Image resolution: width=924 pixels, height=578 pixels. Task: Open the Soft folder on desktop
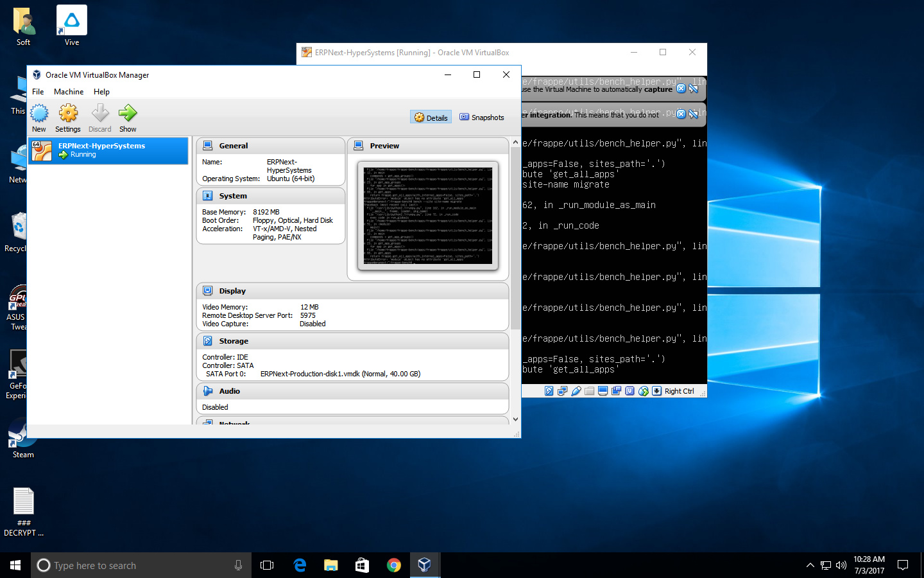pyautogui.click(x=23, y=26)
